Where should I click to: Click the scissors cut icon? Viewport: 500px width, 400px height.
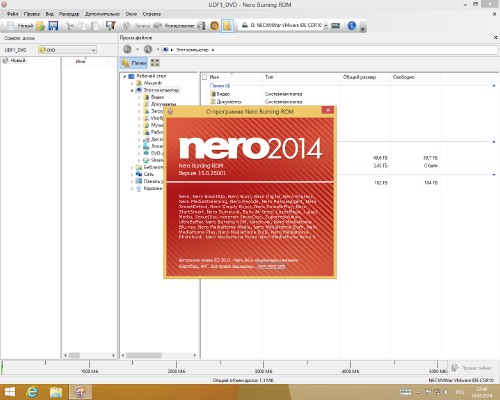point(69,26)
